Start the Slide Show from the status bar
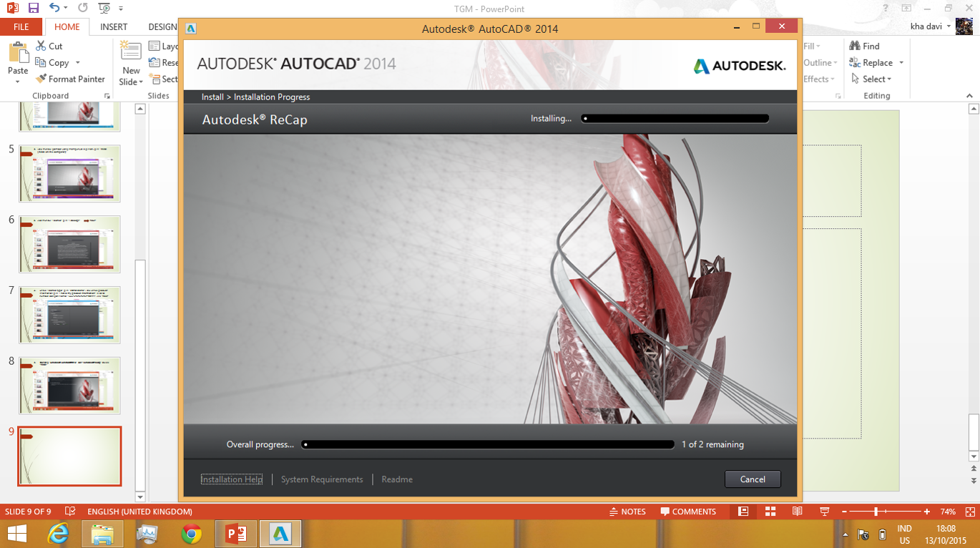This screenshot has height=548, width=980. click(824, 512)
